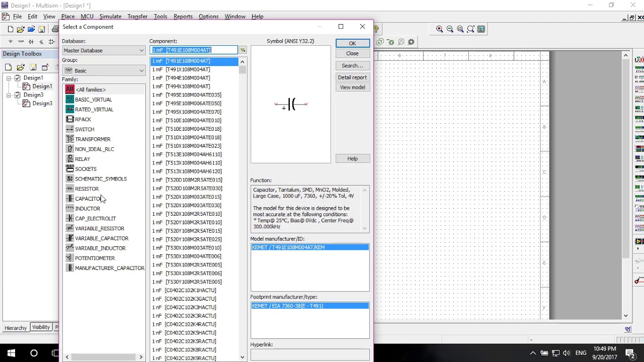Open the Database dropdown showing Master Database

104,50
